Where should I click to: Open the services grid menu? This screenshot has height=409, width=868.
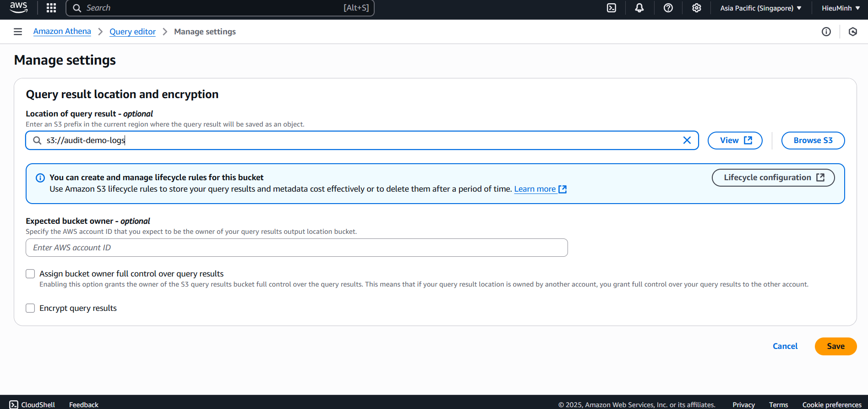coord(51,8)
